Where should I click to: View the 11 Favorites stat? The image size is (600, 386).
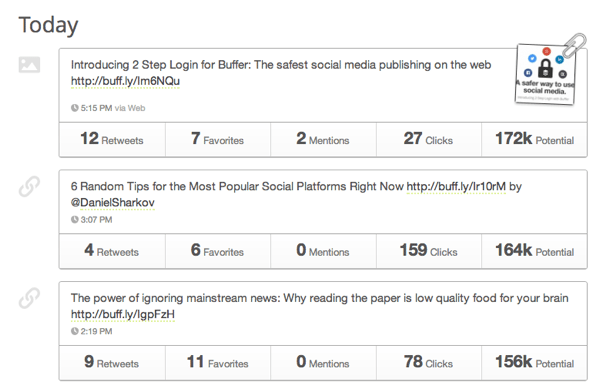click(218, 363)
